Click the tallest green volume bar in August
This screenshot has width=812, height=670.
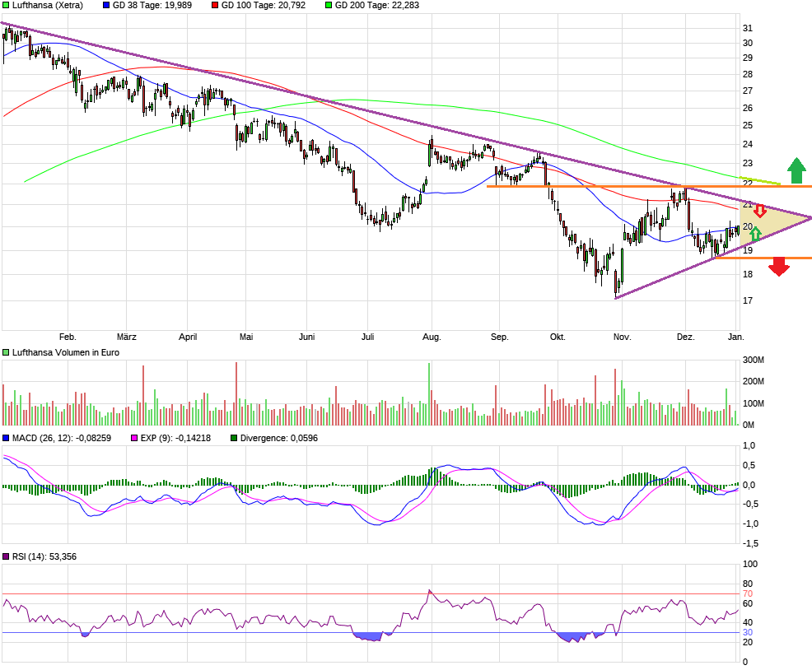click(429, 394)
